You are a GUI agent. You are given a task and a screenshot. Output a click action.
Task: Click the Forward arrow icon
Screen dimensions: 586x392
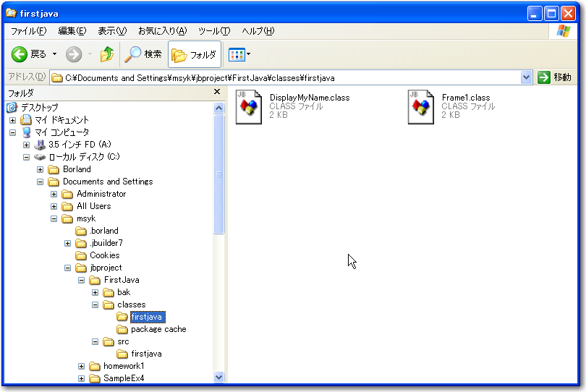click(x=74, y=54)
